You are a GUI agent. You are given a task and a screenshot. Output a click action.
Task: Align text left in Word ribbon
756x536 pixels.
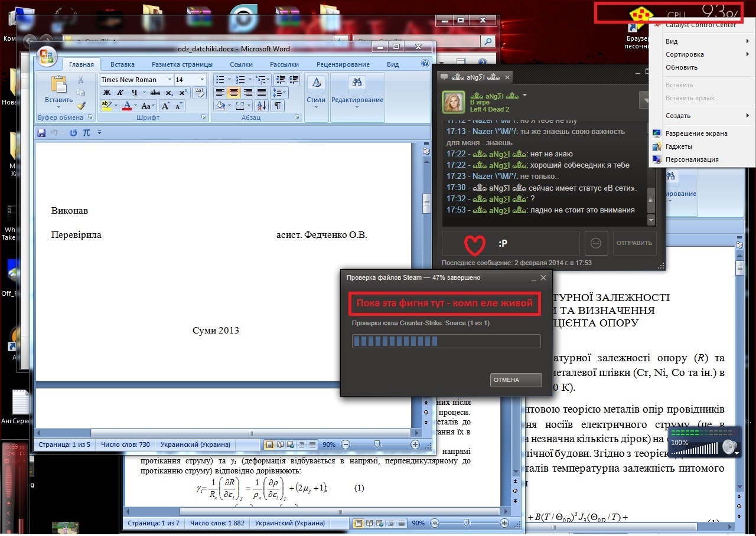220,93
